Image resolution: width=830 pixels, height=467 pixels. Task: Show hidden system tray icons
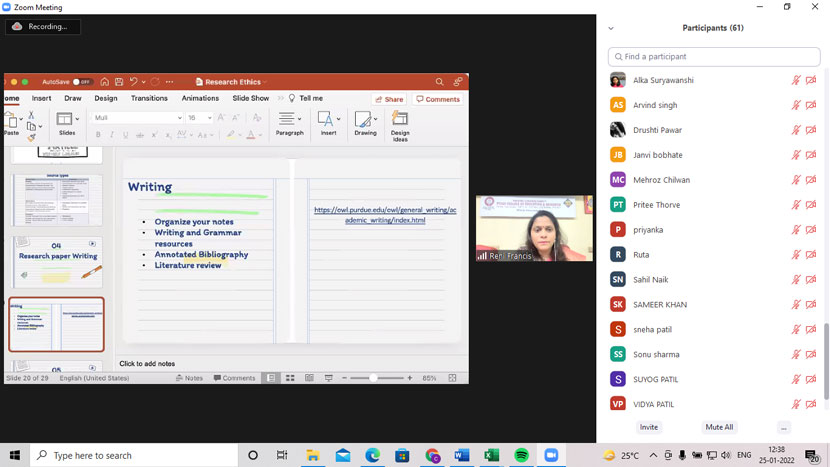[x=654, y=455]
